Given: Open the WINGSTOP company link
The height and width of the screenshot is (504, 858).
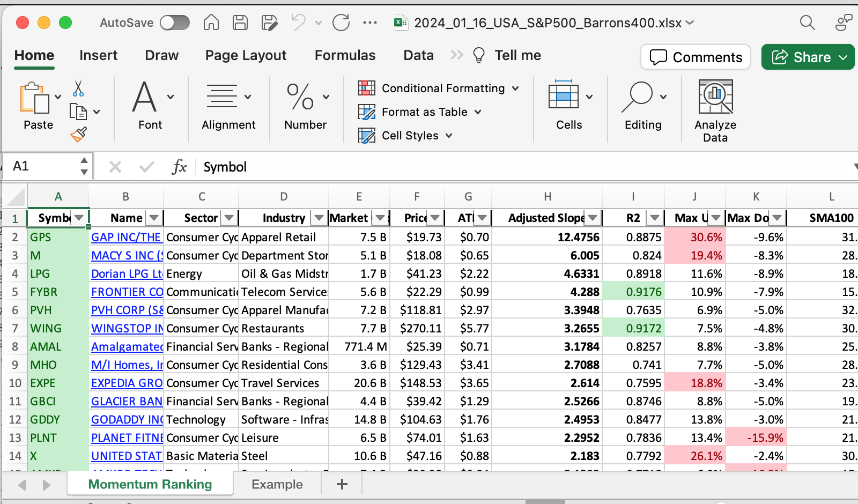Looking at the screenshot, I should 127,328.
